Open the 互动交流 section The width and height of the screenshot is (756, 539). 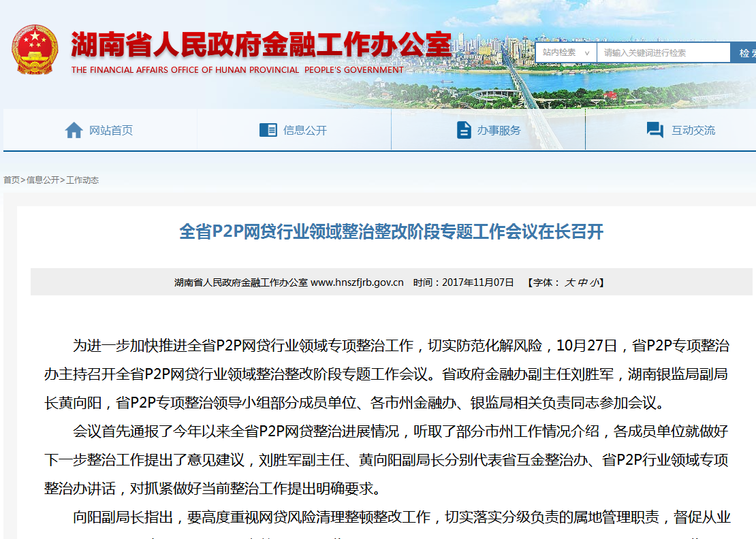coord(684,129)
